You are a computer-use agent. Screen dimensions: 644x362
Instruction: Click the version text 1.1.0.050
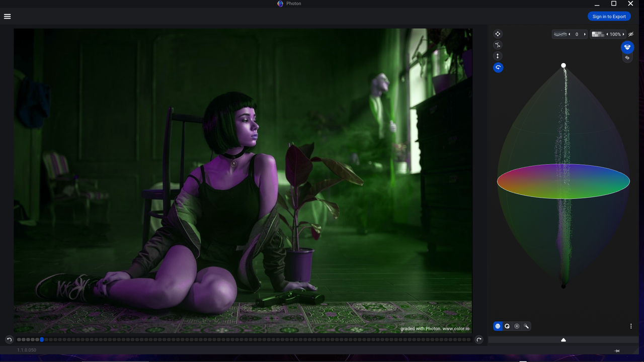pos(27,350)
